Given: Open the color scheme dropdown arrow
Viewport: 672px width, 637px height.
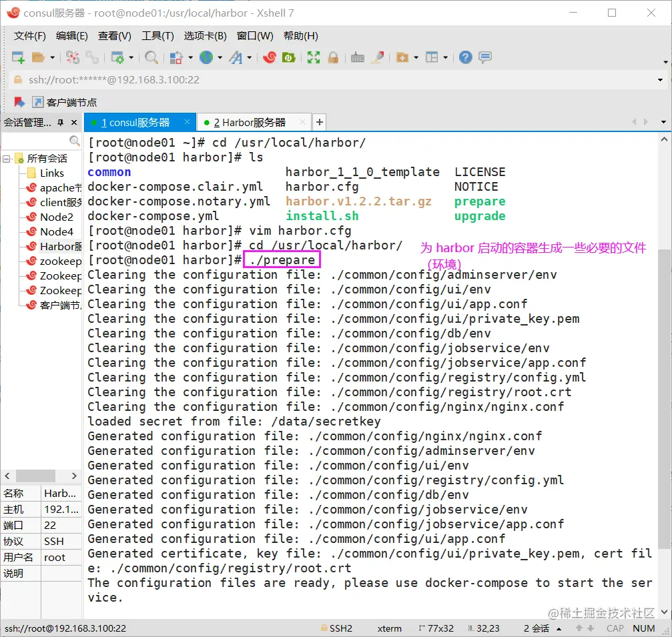Looking at the screenshot, I should (190, 57).
